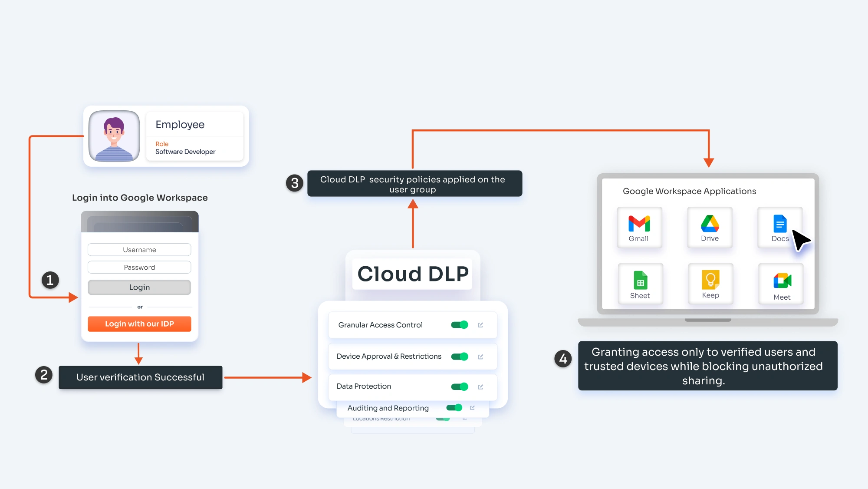This screenshot has height=489, width=868.
Task: Turn off Auditing and Reporting
Action: click(454, 407)
